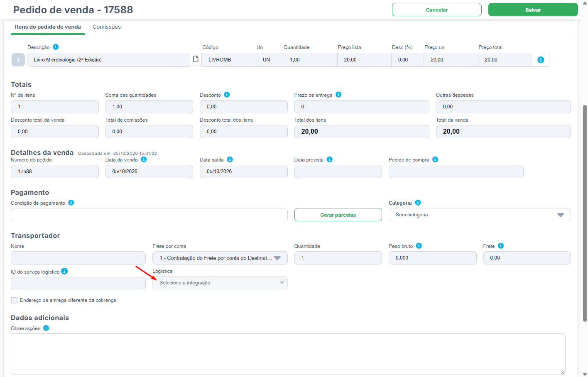Switch to the Comissões tab
Image resolution: width=588 pixels, height=377 pixels.
tap(107, 27)
